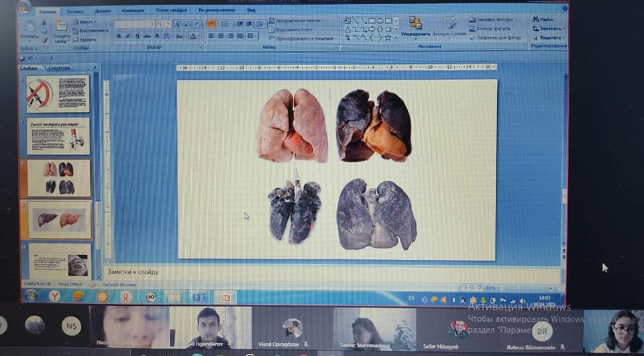The height and width of the screenshot is (356, 644).
Task: Open the round Office button menu
Action: (25, 7)
